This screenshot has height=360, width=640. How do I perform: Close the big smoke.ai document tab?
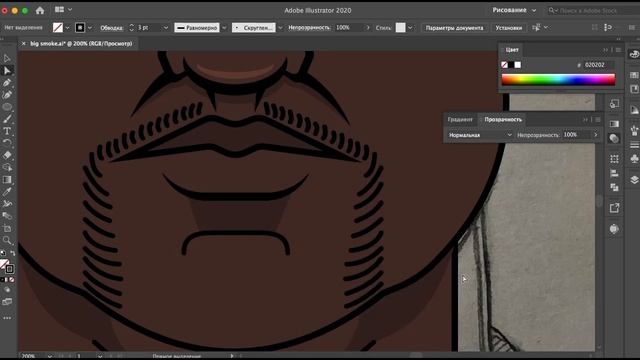click(23, 44)
